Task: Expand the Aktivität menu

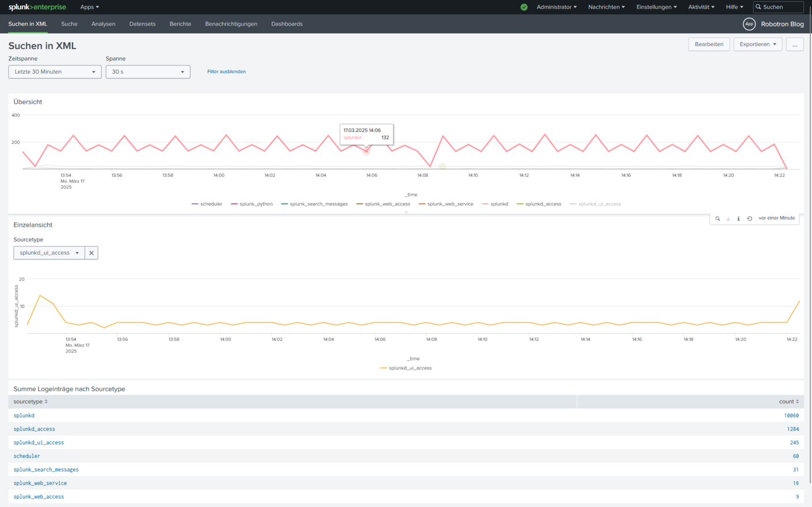Action: pos(701,7)
